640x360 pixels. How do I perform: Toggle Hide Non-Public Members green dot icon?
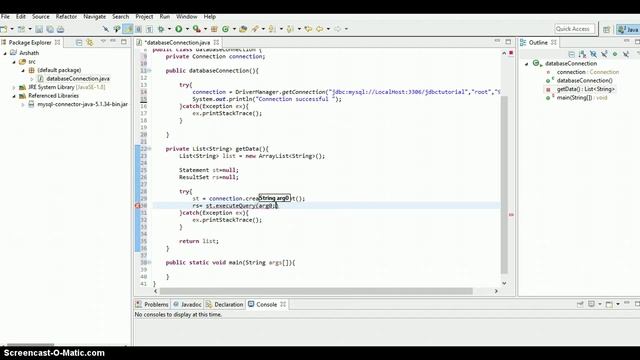click(x=615, y=54)
